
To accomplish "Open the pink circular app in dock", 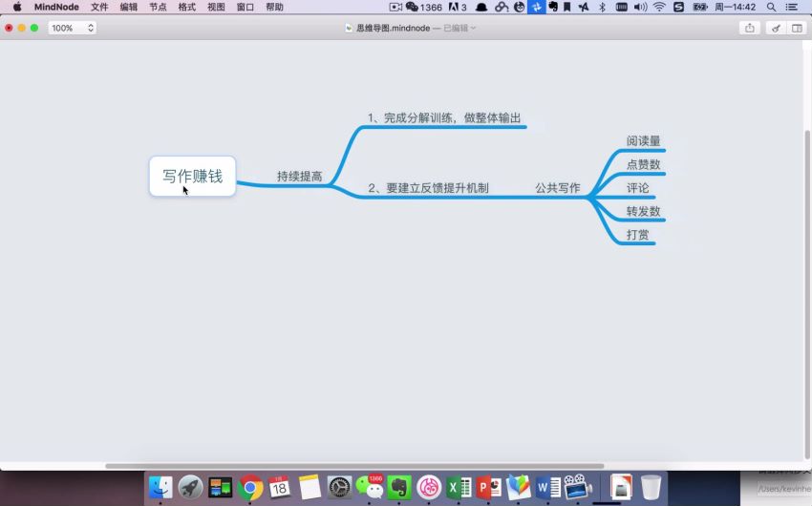I will (x=429, y=487).
